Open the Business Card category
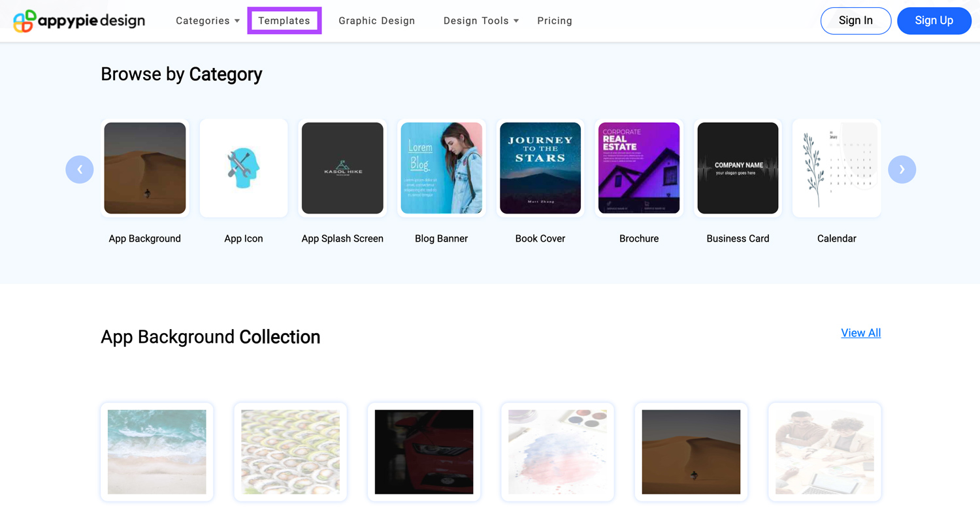The image size is (980, 527). tap(738, 168)
